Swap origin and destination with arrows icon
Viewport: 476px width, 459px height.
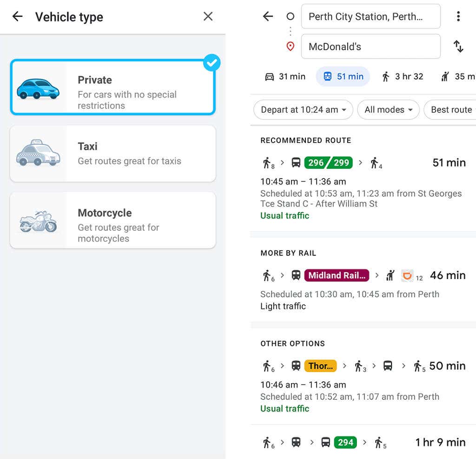pyautogui.click(x=458, y=47)
